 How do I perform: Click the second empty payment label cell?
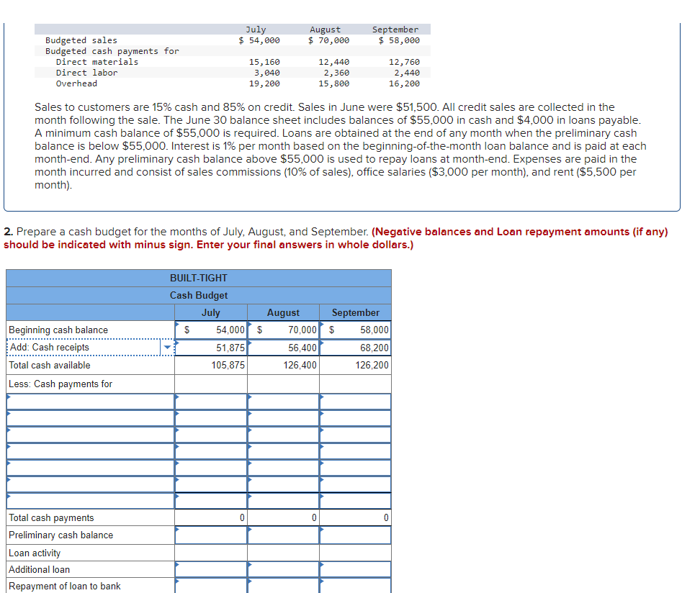86,417
